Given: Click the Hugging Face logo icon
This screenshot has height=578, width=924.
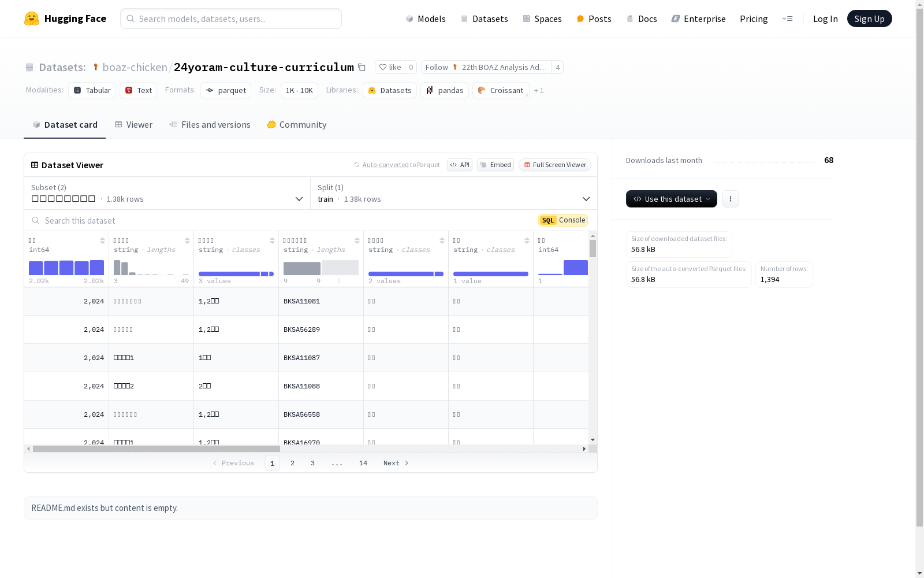Looking at the screenshot, I should tap(32, 18).
